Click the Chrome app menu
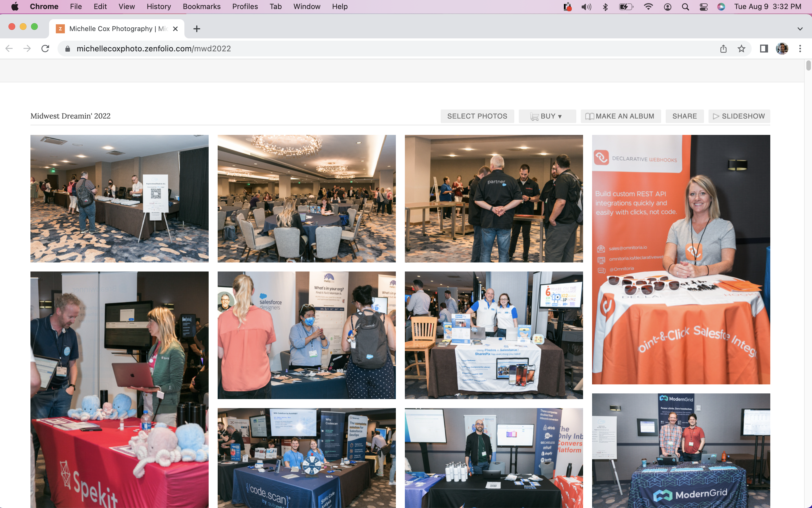Image resolution: width=812 pixels, height=508 pixels. 44,7
